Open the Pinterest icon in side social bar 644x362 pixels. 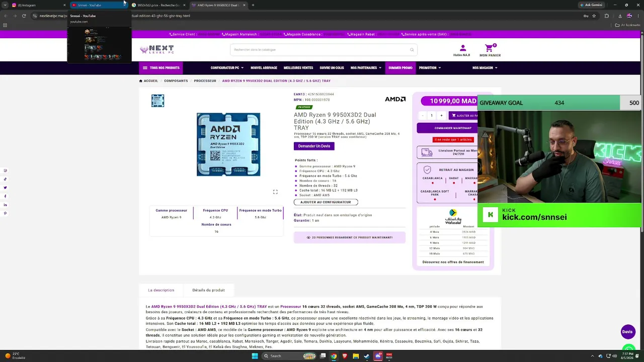[5, 213]
